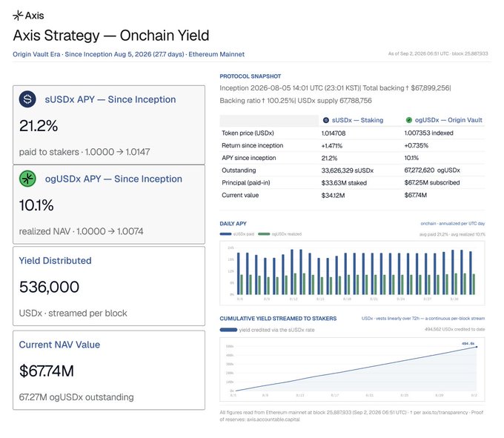Click the ogUSDx — Origin Vault column header
504x438 pixels.
pos(448,120)
